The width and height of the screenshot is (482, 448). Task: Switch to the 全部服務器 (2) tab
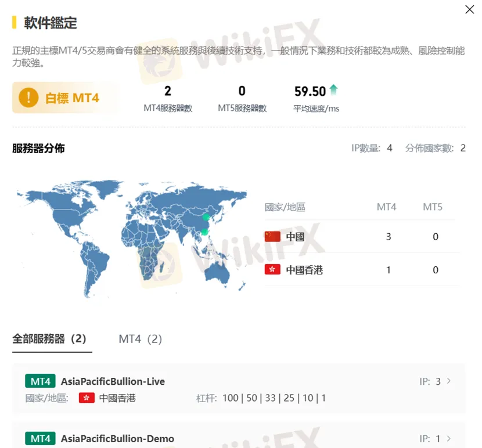[x=49, y=339]
